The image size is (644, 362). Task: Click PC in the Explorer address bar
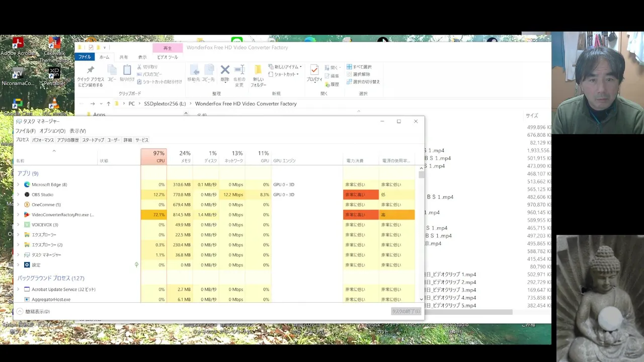131,104
